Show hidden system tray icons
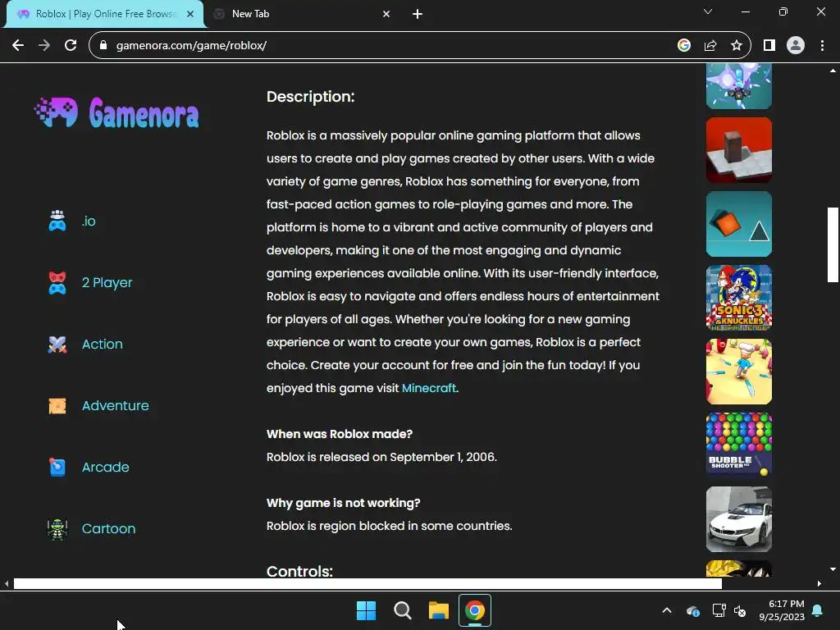This screenshot has width=840, height=630. pos(667,610)
